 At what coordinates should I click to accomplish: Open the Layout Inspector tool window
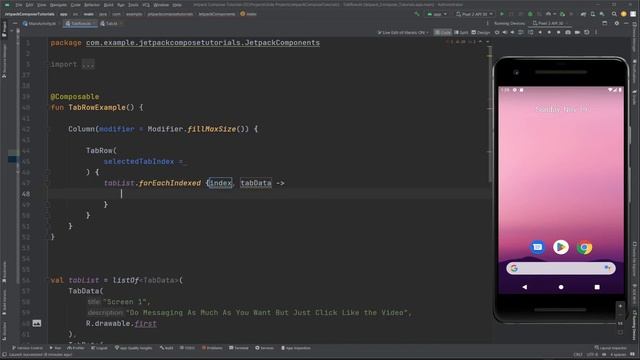pyautogui.click(x=611, y=348)
